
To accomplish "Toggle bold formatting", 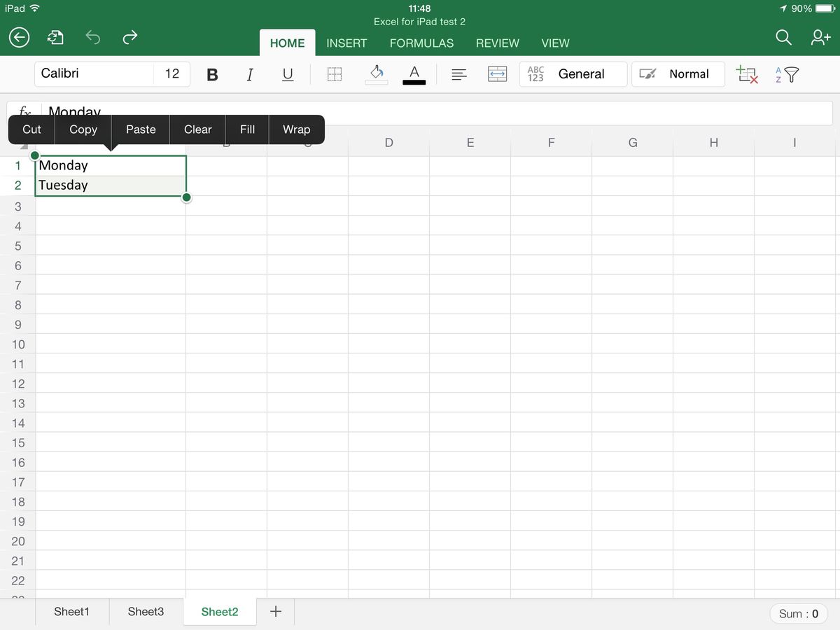I will tap(212, 74).
